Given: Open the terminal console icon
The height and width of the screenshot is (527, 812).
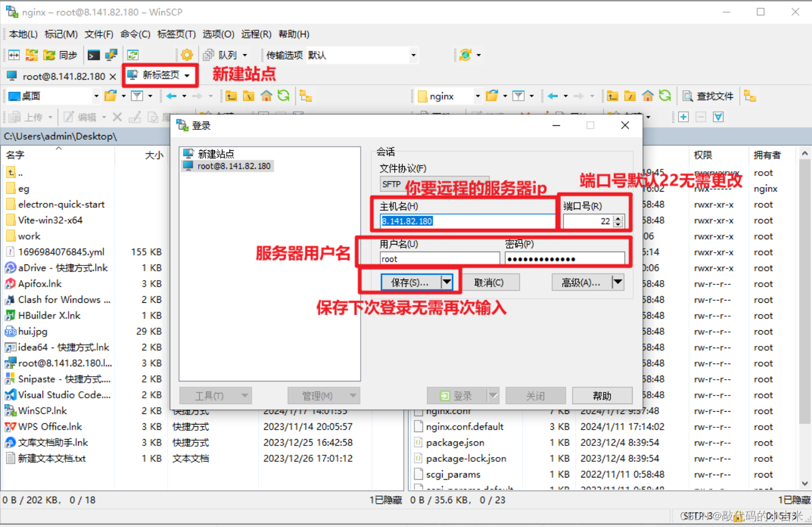Looking at the screenshot, I should [93, 55].
